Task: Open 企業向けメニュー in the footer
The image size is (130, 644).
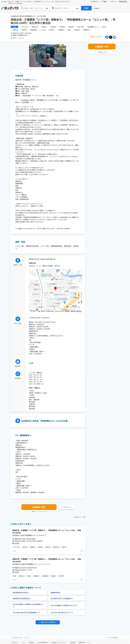Action: (x=85, y=642)
